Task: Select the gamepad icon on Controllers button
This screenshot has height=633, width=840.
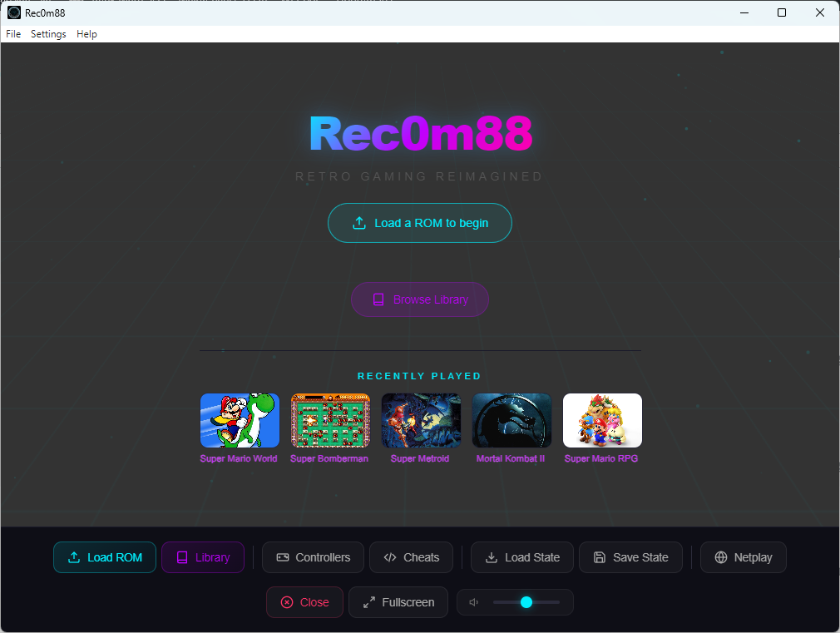Action: pos(284,557)
